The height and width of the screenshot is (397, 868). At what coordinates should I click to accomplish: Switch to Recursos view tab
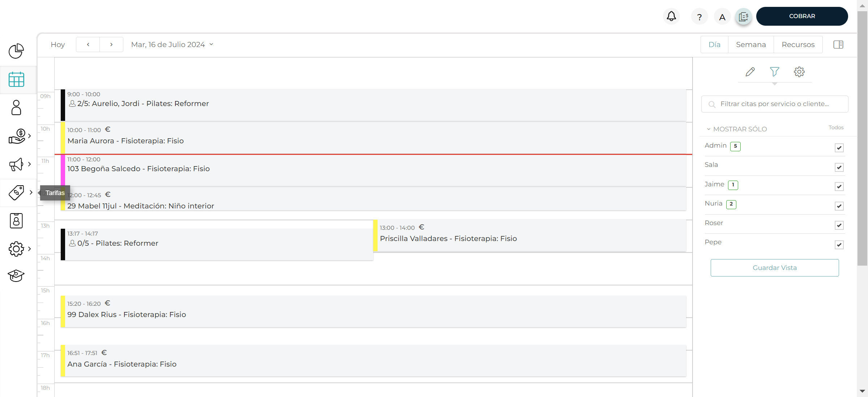tap(798, 45)
